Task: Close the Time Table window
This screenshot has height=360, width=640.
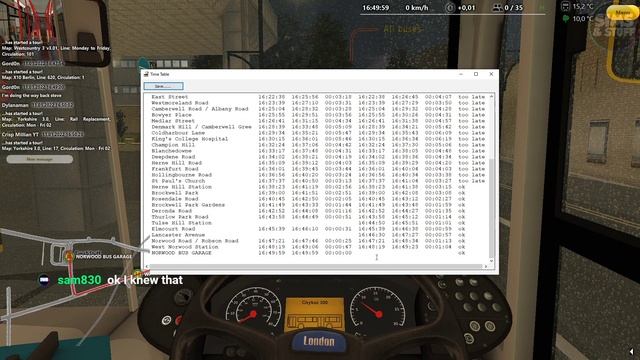Action: pyautogui.click(x=491, y=74)
